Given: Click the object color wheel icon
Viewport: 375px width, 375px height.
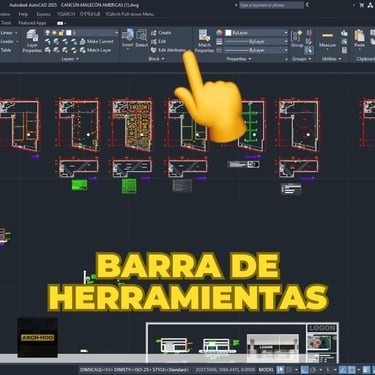Looking at the screenshot, I should tap(219, 33).
